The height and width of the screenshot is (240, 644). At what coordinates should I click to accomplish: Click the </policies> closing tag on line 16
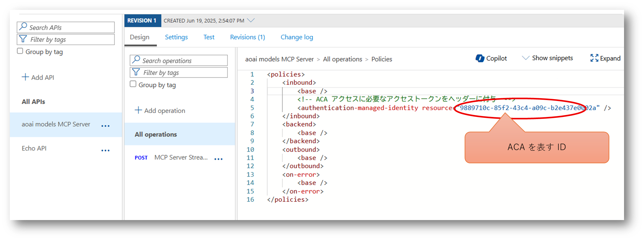288,199
